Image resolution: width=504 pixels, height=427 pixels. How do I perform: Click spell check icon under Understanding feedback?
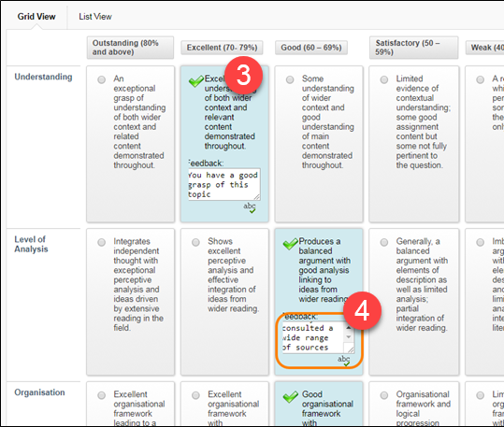[250, 207]
